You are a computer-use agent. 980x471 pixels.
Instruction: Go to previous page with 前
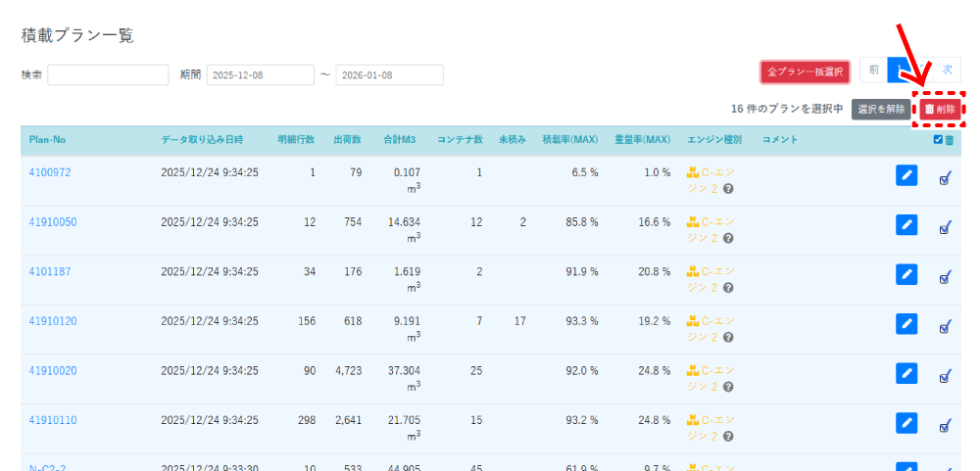click(x=873, y=70)
